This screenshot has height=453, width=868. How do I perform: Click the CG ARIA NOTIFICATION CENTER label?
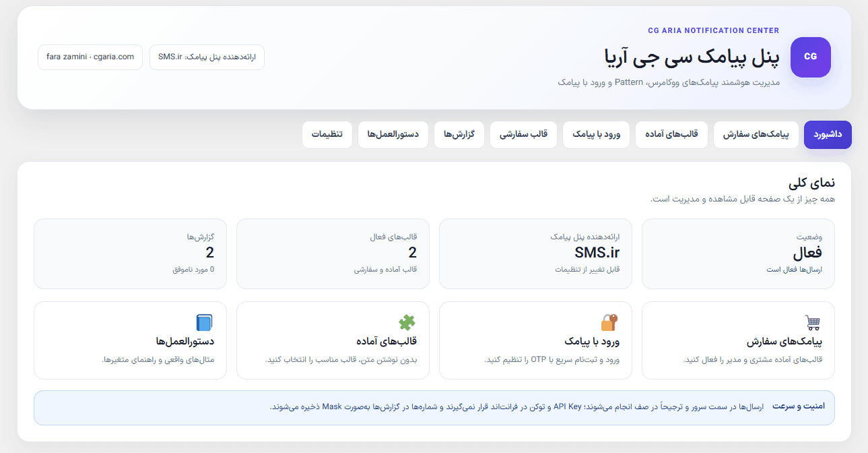click(714, 30)
